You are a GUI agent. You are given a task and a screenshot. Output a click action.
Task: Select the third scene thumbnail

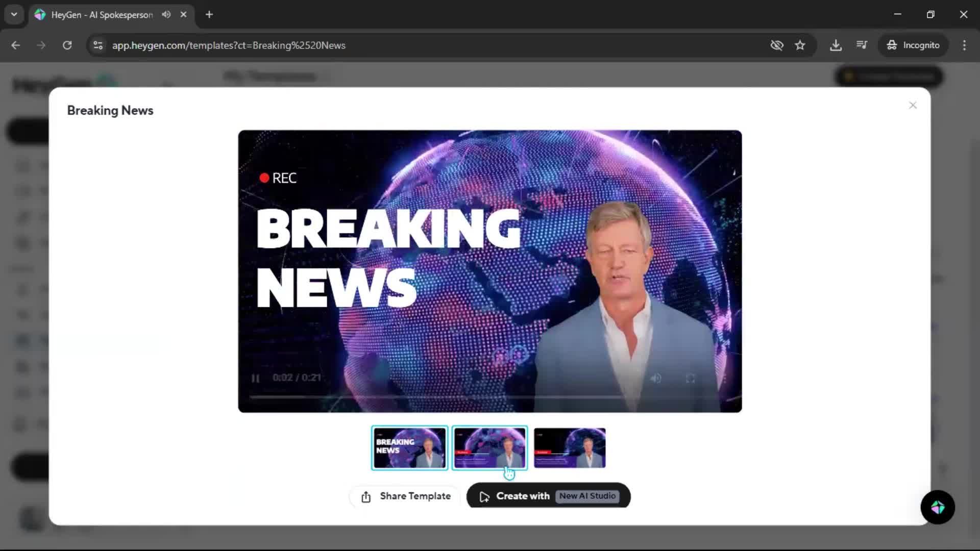570,447
